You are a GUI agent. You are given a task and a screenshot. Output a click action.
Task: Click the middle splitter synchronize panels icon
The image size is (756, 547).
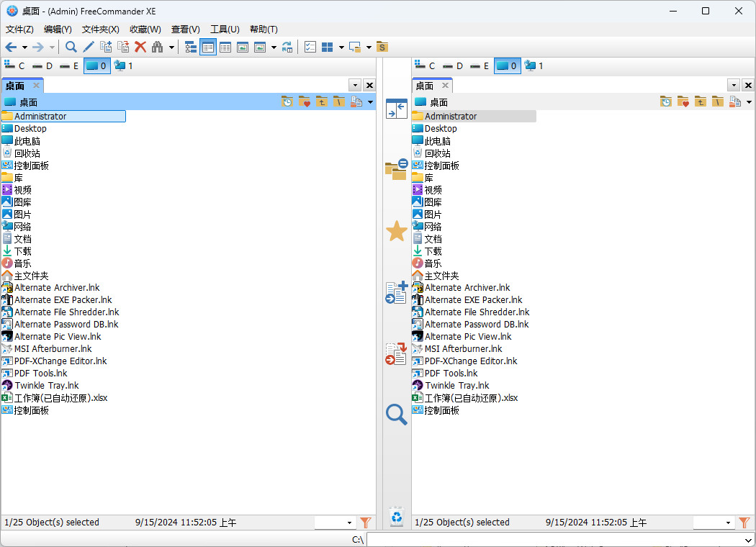click(x=397, y=109)
